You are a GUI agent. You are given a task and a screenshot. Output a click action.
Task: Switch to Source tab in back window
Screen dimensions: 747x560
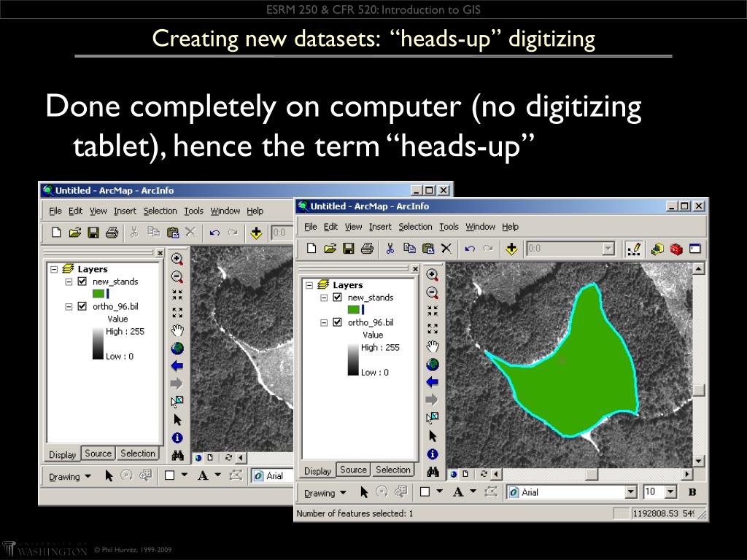point(98,454)
